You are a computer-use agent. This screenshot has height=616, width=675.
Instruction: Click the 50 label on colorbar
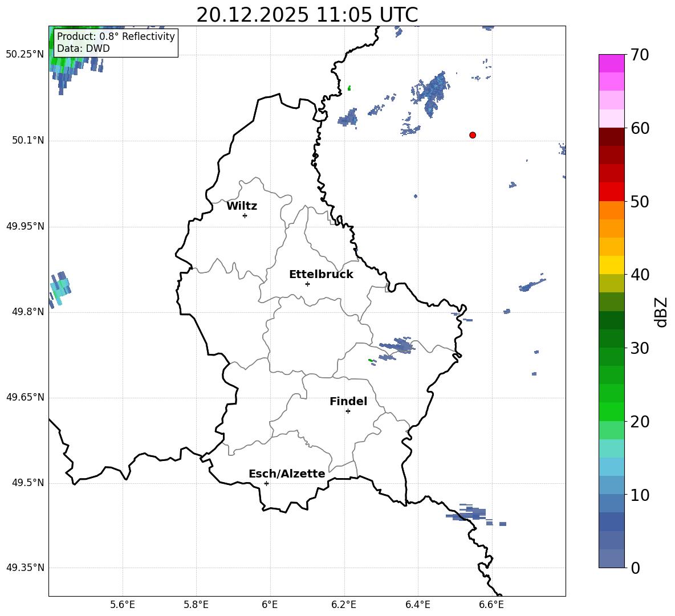pos(640,201)
